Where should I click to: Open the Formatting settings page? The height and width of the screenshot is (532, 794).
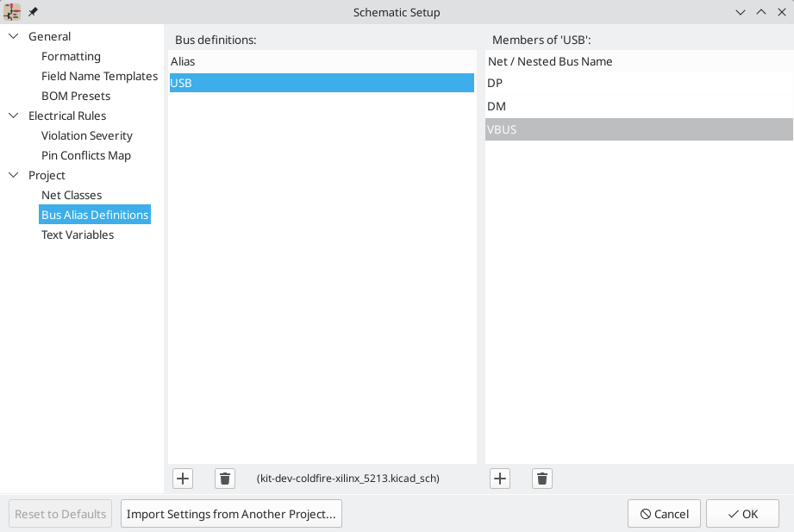coord(71,56)
